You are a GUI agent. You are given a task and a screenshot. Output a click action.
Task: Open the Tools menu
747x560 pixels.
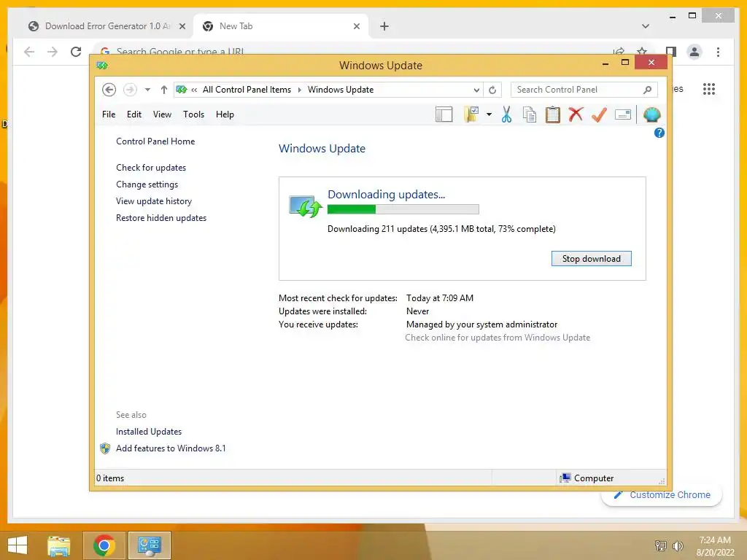click(x=193, y=114)
